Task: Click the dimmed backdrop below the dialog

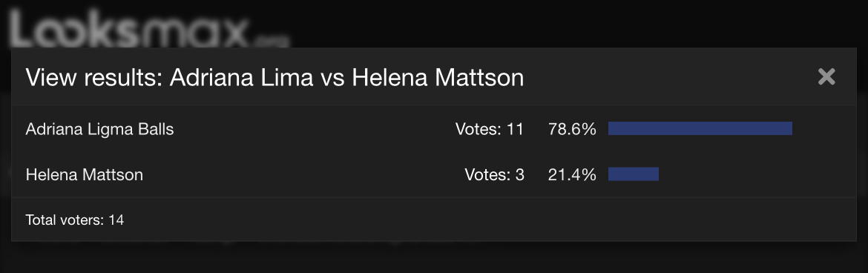Action: pos(434,257)
